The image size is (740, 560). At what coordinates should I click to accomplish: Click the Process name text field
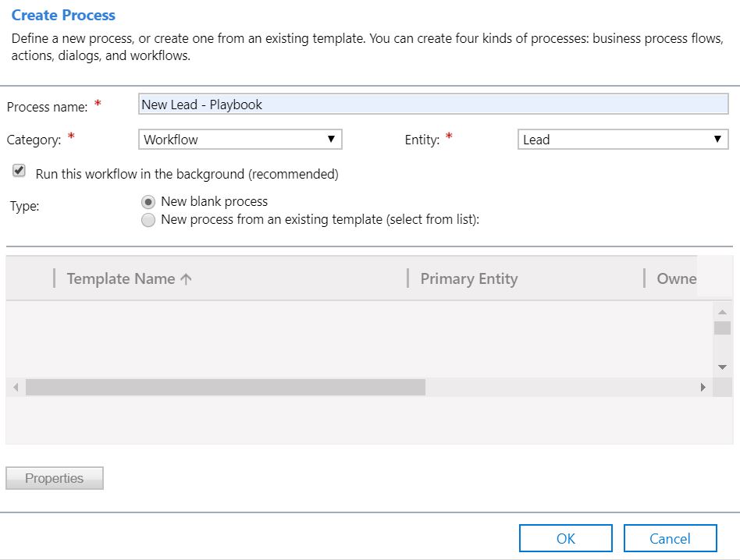coord(433,105)
